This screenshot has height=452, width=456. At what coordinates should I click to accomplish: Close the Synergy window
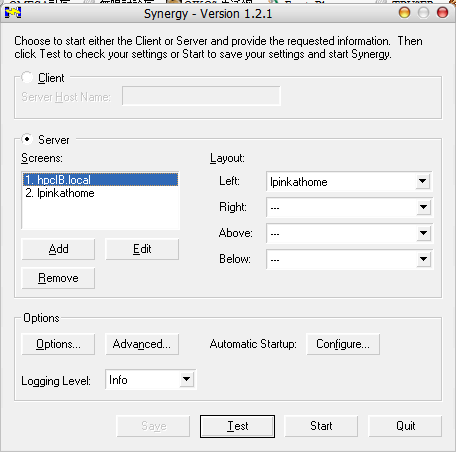point(443,13)
